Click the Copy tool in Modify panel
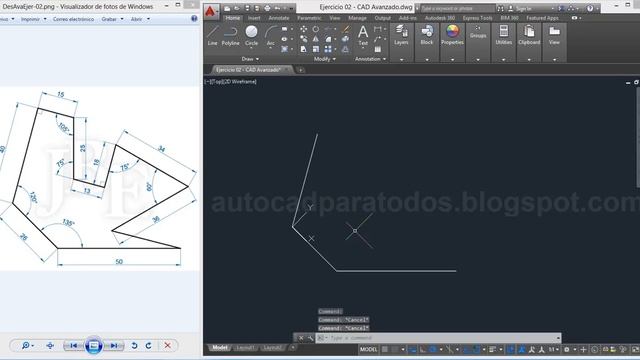 click(x=304, y=39)
